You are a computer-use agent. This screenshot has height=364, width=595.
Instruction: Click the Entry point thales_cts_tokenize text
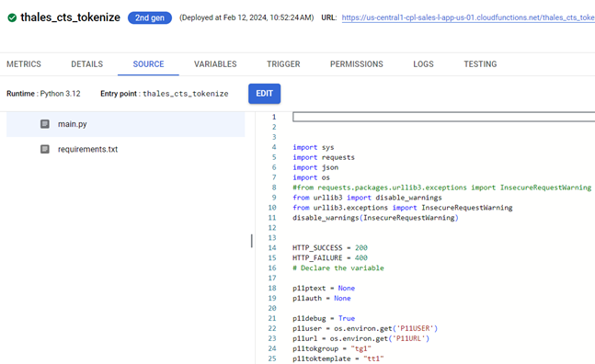click(165, 94)
